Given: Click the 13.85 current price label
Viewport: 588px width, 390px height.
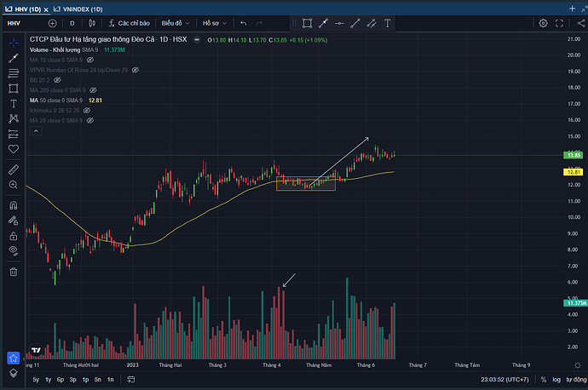Looking at the screenshot, I should click(x=573, y=156).
